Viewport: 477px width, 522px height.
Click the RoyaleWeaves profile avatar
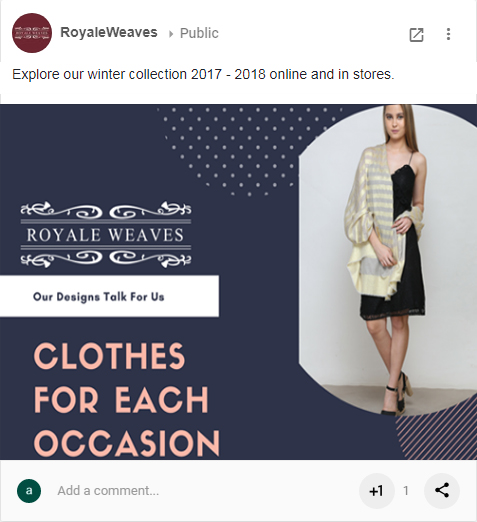pyautogui.click(x=32, y=33)
